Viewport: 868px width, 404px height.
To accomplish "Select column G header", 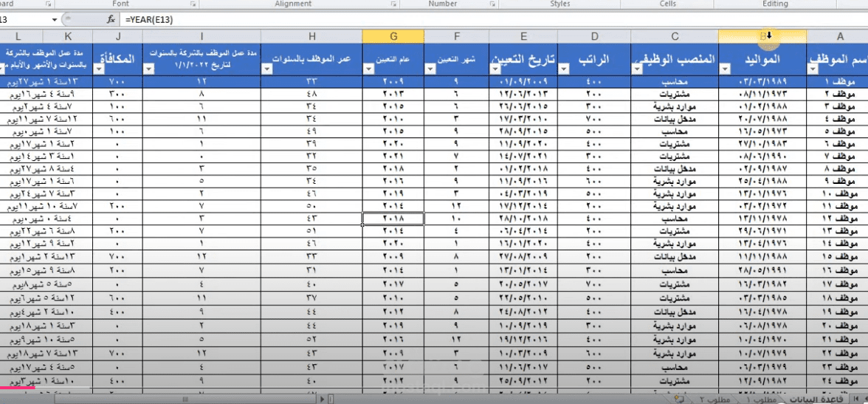I will [x=393, y=37].
